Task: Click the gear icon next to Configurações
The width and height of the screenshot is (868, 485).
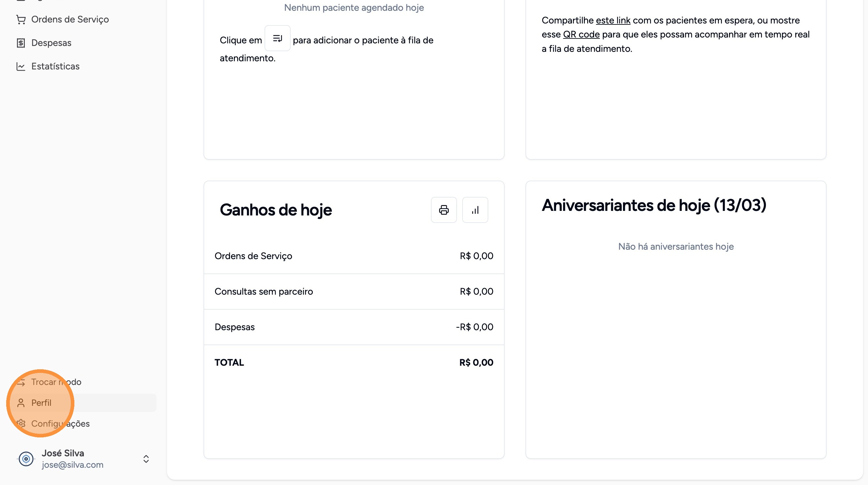Action: pyautogui.click(x=21, y=423)
